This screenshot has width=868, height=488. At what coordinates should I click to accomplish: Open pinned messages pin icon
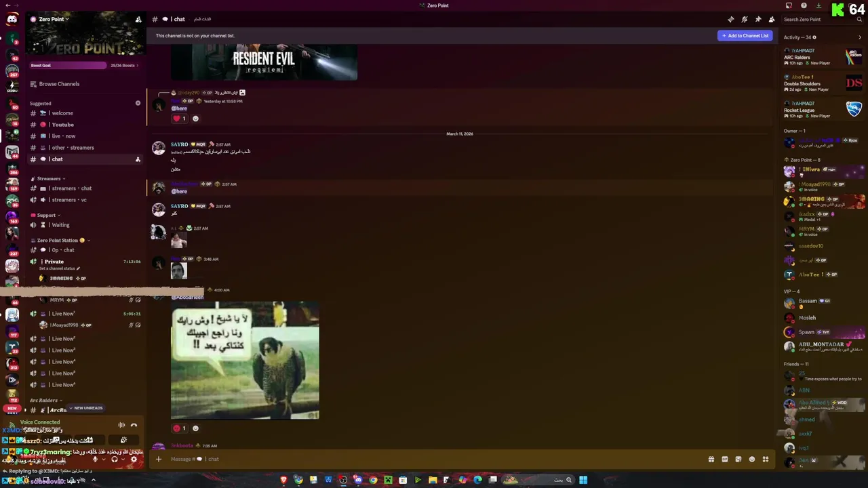tap(757, 19)
